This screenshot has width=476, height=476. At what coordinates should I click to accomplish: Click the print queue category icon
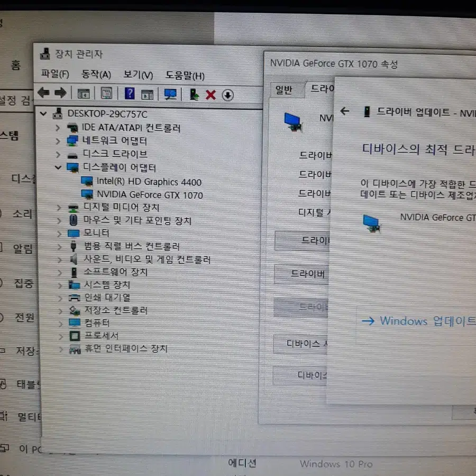coord(75,297)
